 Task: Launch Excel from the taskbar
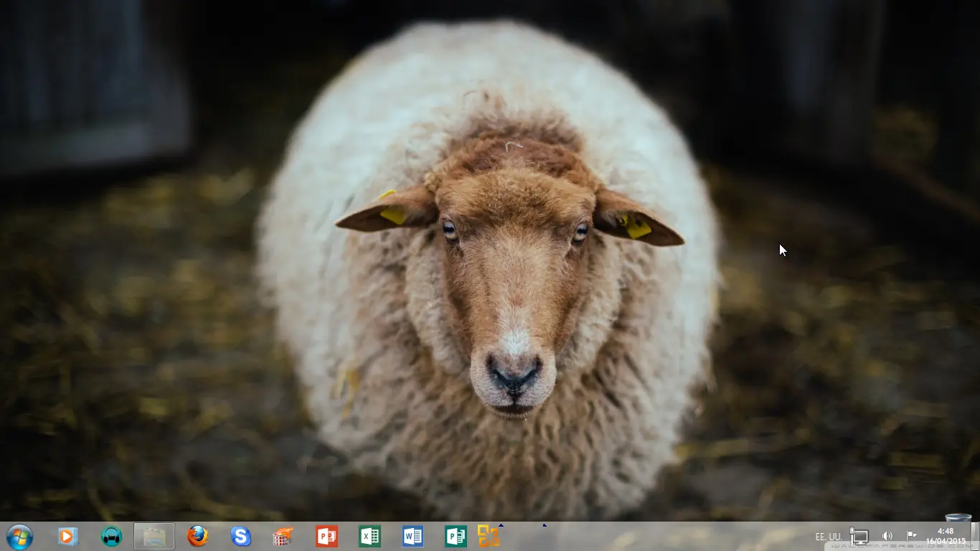369,536
